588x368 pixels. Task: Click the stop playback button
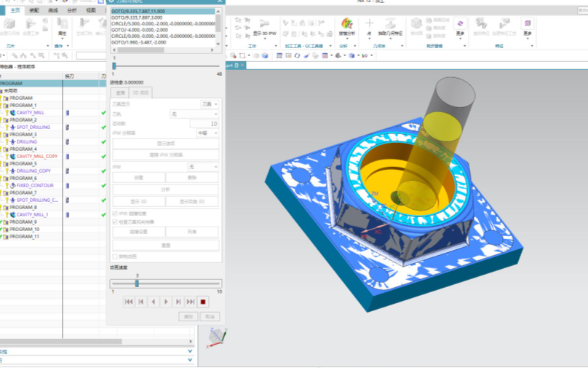pyautogui.click(x=203, y=302)
